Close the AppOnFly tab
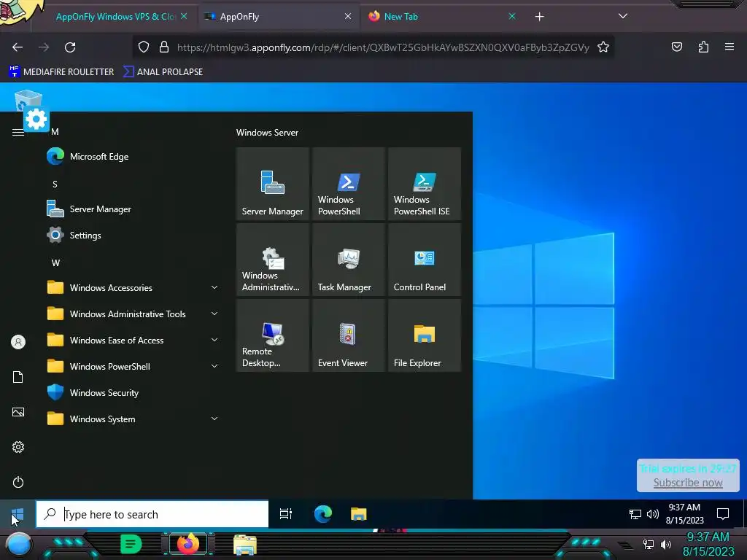 348,16
